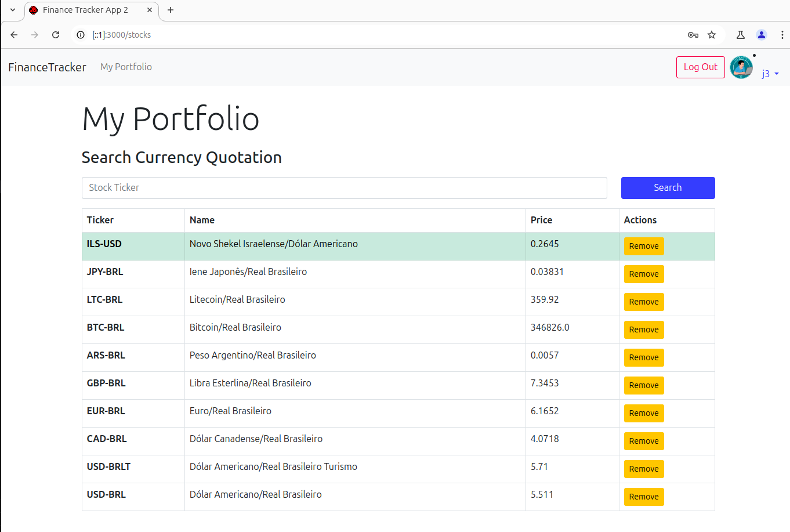790x532 pixels.
Task: Open saved passwords key icon
Action: tap(693, 35)
